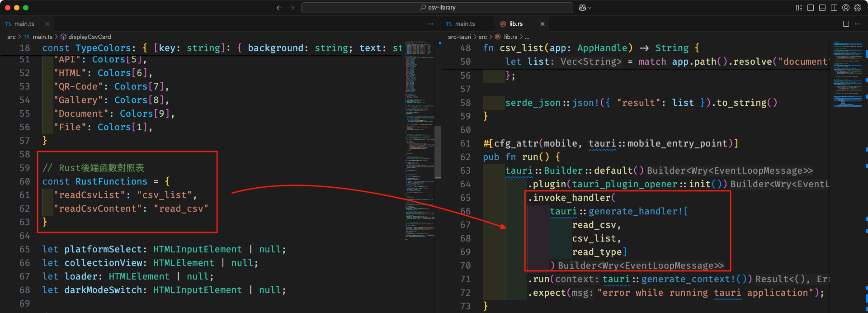The height and width of the screenshot is (313, 868).
Task: Click line number 60 in main.ts
Action: click(x=25, y=181)
